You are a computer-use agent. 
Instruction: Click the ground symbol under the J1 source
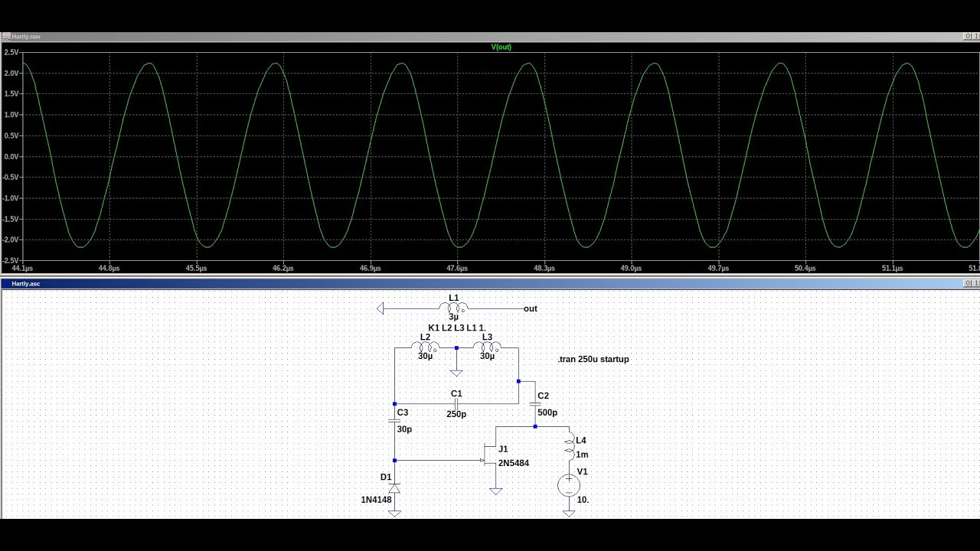point(495,491)
